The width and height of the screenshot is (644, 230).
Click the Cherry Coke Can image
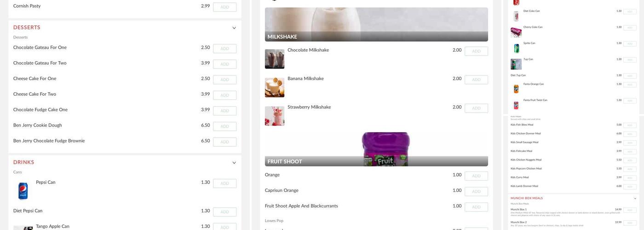pos(516,32)
